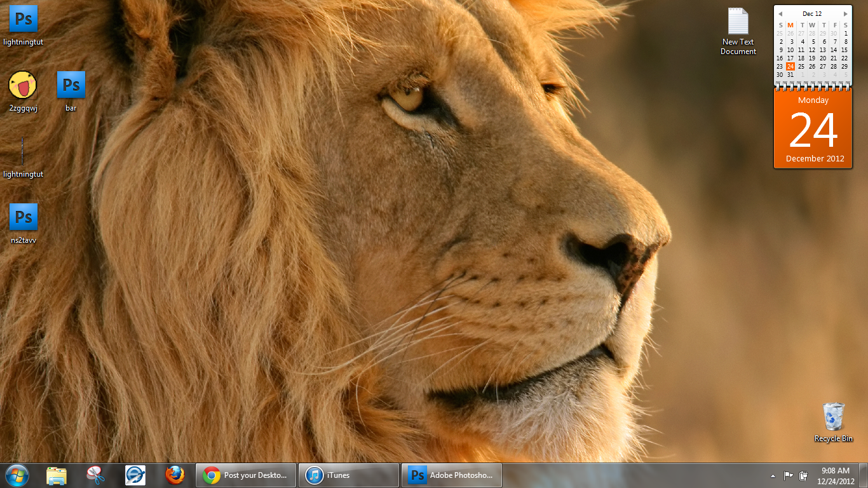Screen dimensions: 868x488
Task: Select date 21 in the calendar grid
Action: (834, 58)
